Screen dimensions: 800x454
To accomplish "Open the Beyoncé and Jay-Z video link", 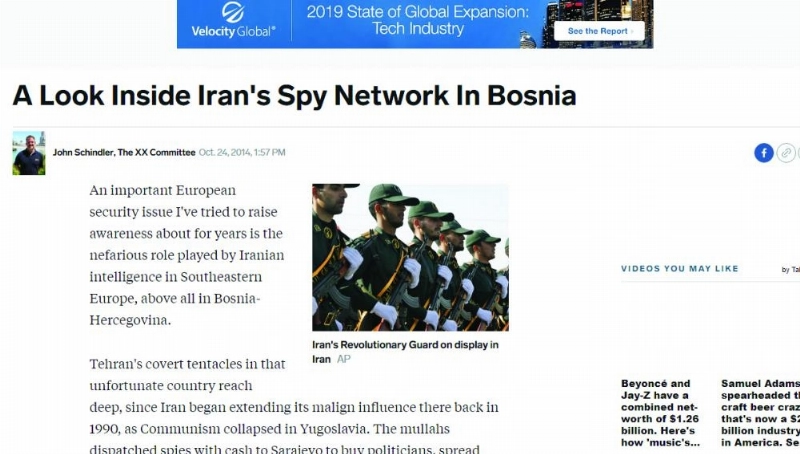I will pyautogui.click(x=661, y=413).
